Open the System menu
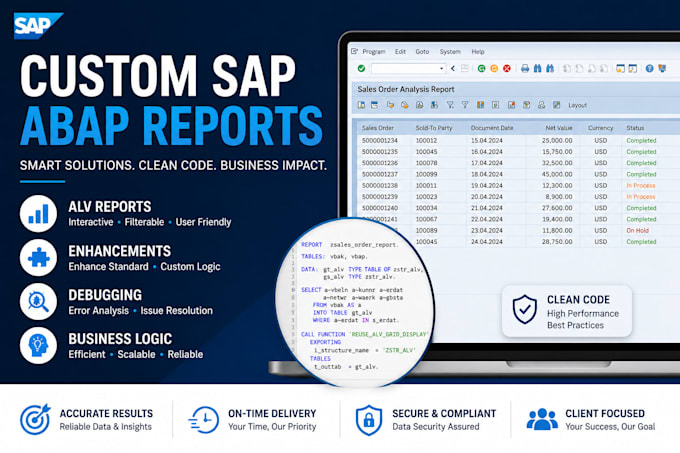 coord(450,52)
